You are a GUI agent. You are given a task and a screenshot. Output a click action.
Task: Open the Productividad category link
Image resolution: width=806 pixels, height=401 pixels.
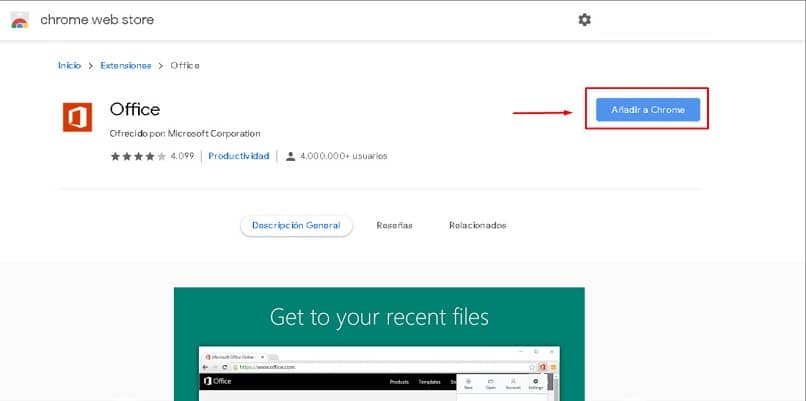coord(239,156)
